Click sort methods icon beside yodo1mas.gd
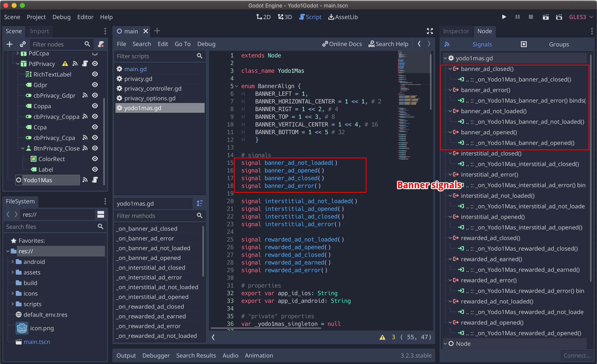Viewport: 597px width, 364px height. (x=200, y=203)
